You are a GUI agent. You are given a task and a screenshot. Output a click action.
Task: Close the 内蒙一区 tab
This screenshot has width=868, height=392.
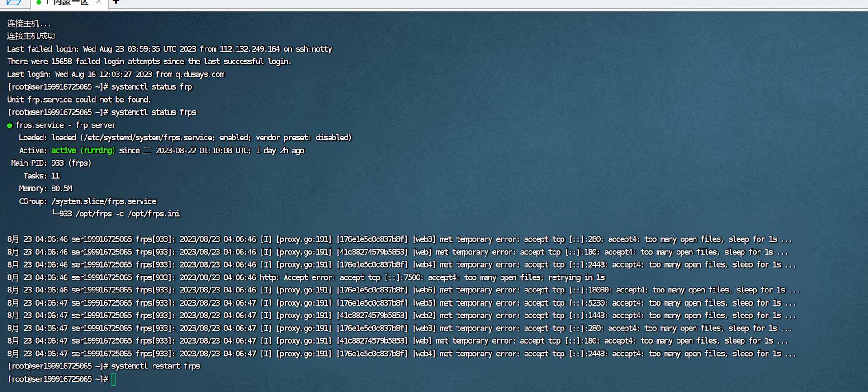pyautogui.click(x=99, y=2)
